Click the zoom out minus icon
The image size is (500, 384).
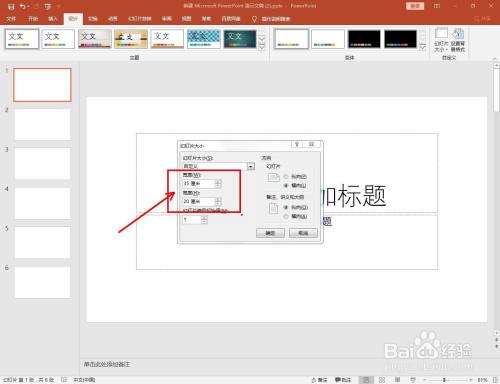(x=425, y=380)
